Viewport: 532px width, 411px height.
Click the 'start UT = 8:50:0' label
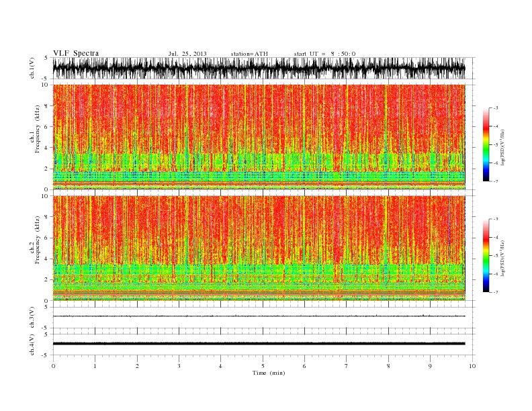(324, 54)
